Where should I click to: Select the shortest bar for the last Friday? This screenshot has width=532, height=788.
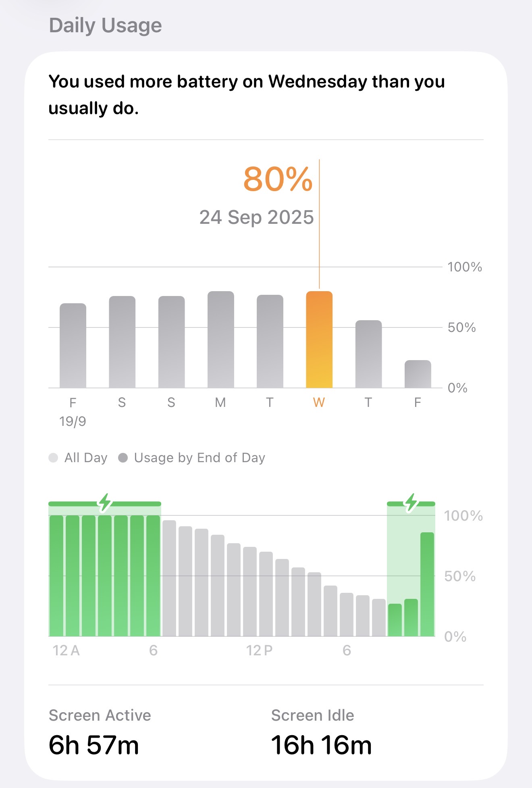(418, 374)
